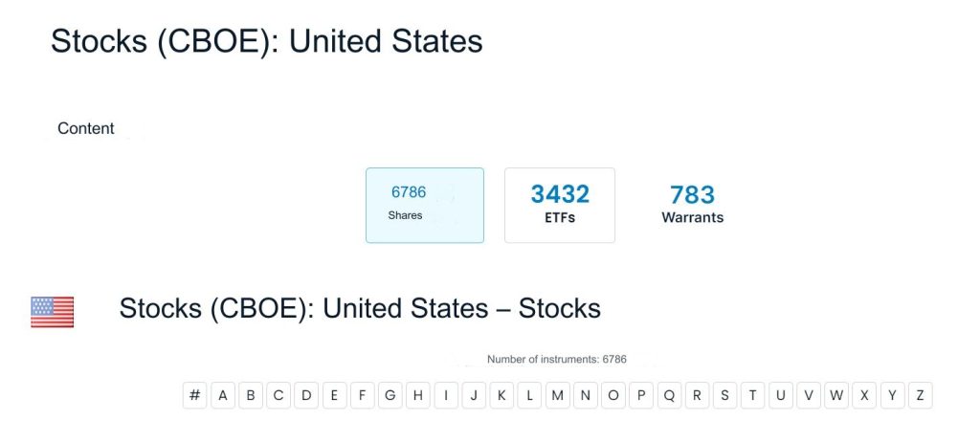The width and height of the screenshot is (980, 421).
Task: Click the Stocks (CBOE): United States heading
Action: coord(266,41)
